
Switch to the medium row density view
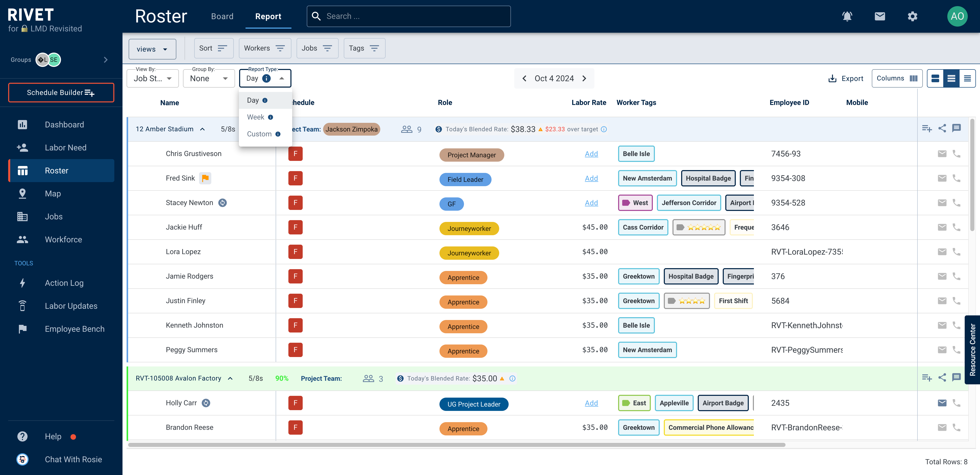tap(951, 78)
